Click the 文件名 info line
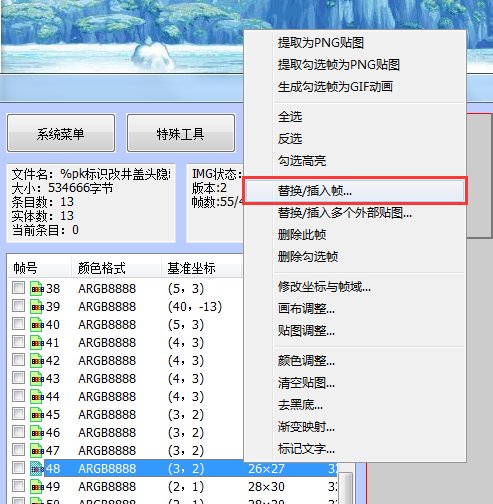This screenshot has height=504, width=493. (x=91, y=174)
